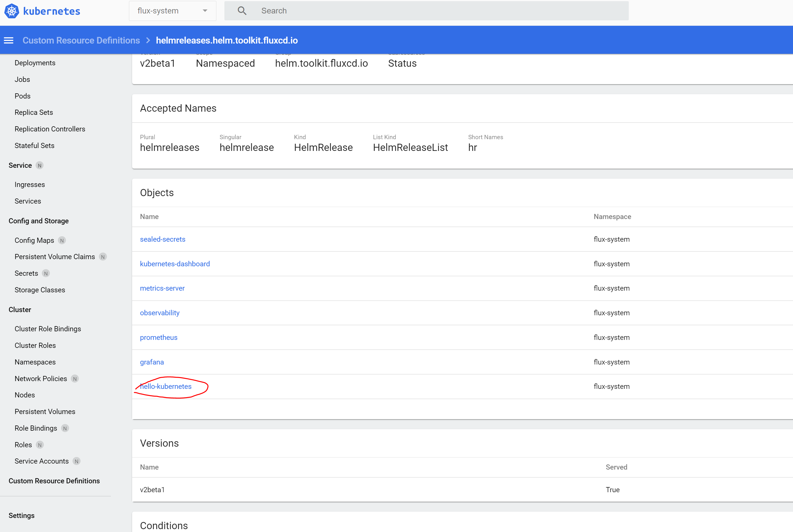Open Pods in the sidebar
This screenshot has height=532, width=793.
23,96
